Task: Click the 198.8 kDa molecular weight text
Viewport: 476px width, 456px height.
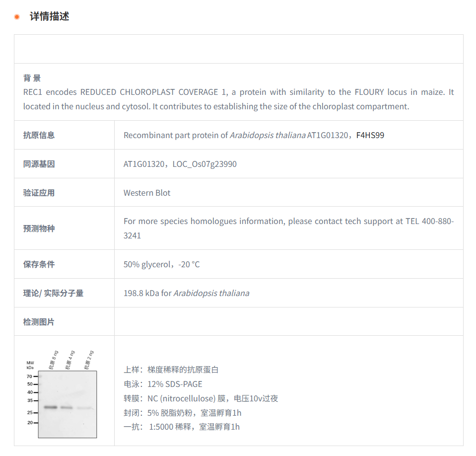Action: coord(187,293)
